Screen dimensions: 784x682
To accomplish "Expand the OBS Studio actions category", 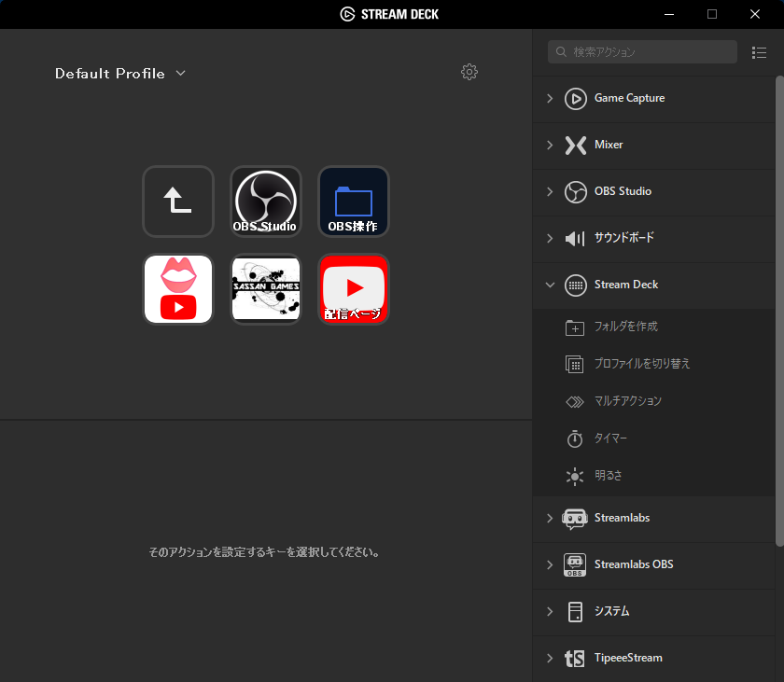I will click(549, 192).
